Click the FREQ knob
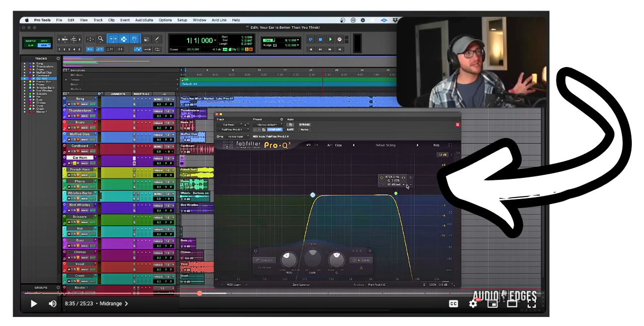This screenshot has width=644, height=326. (289, 259)
